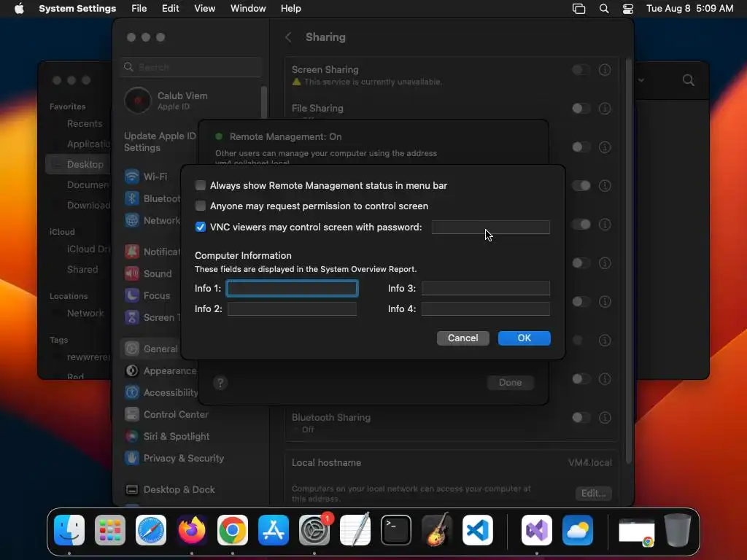Launch Safari from the Dock
This screenshot has height=560, width=747.
pyautogui.click(x=151, y=530)
